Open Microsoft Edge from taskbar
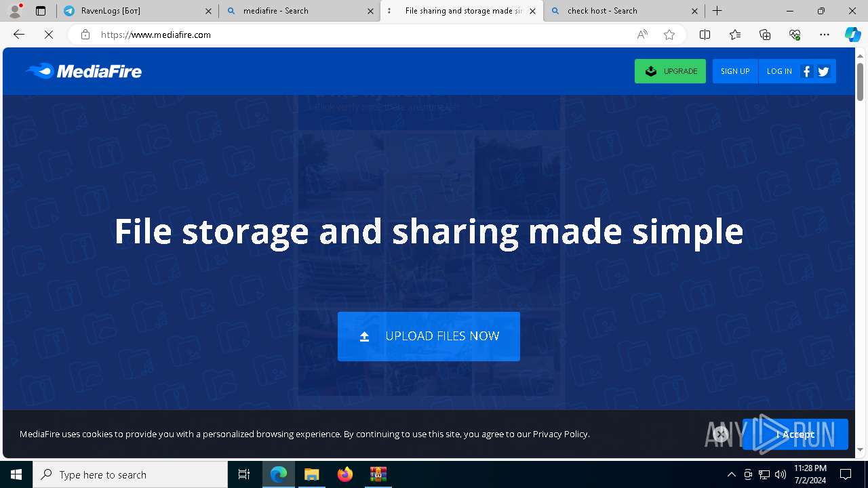 [x=279, y=474]
